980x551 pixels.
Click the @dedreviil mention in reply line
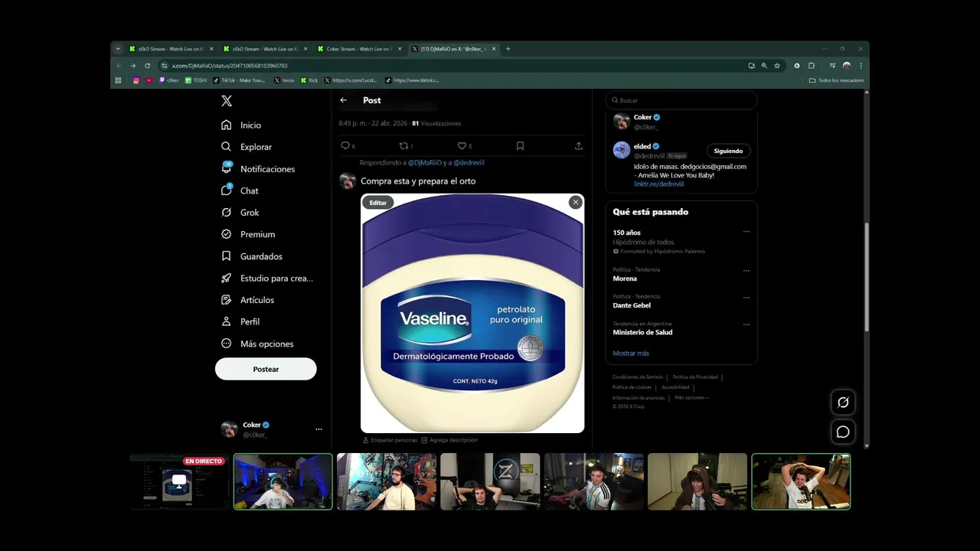pos(469,163)
